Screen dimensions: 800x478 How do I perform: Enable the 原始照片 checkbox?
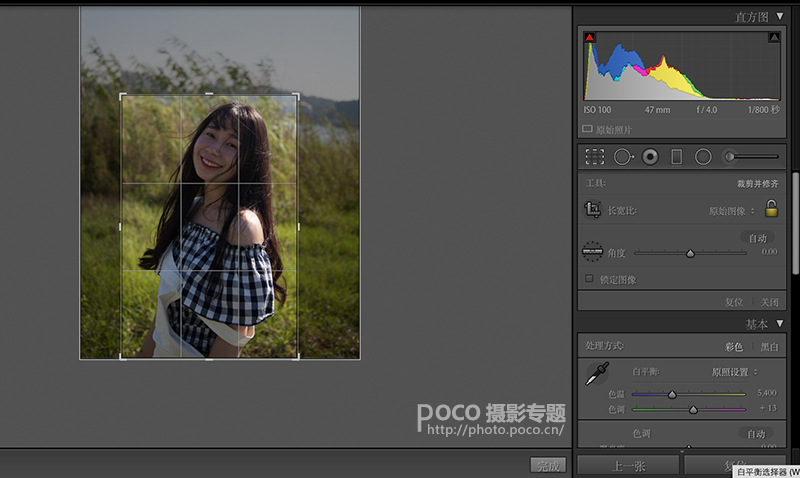[x=587, y=129]
